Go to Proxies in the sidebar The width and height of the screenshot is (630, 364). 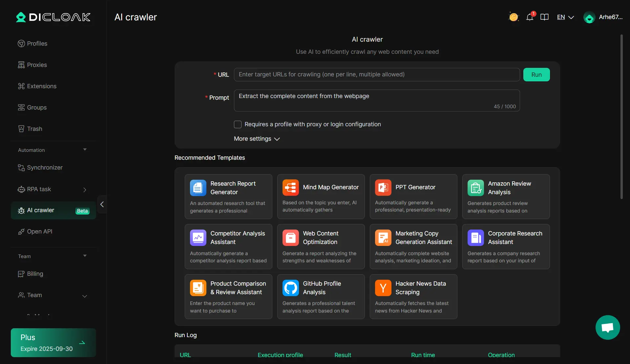click(37, 65)
